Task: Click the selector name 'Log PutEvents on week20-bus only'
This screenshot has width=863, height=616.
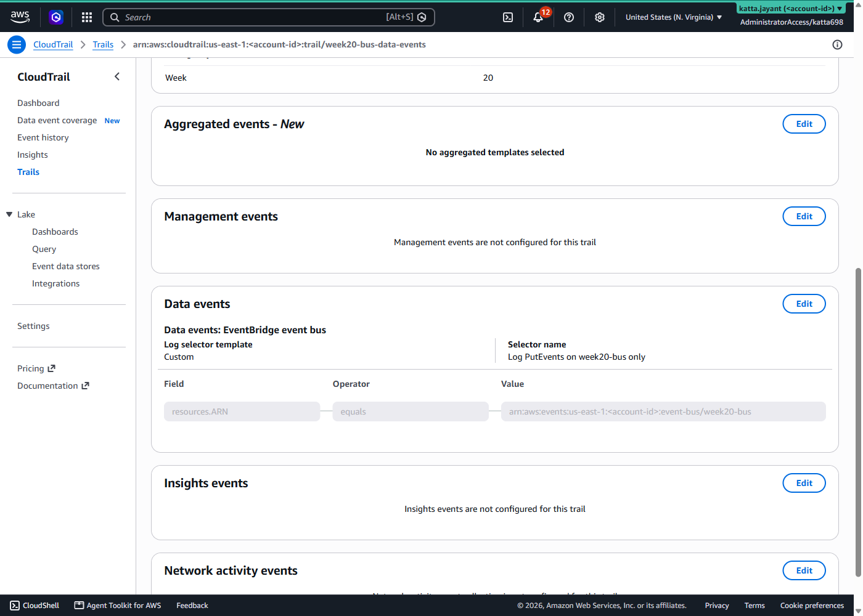Action: [x=576, y=357]
